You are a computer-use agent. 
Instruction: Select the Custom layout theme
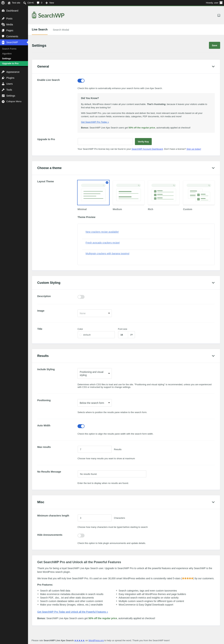(199, 192)
